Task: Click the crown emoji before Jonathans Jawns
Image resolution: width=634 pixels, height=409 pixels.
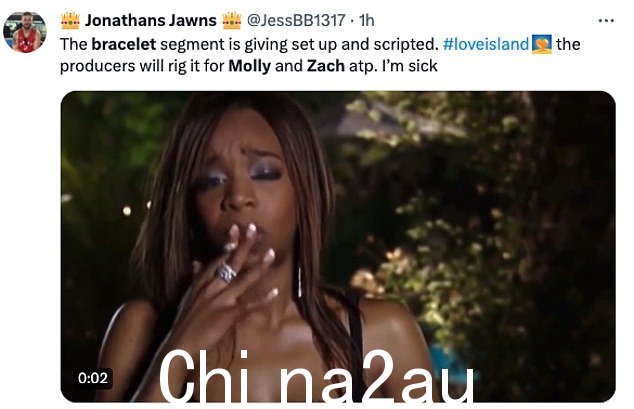Action: [70, 21]
